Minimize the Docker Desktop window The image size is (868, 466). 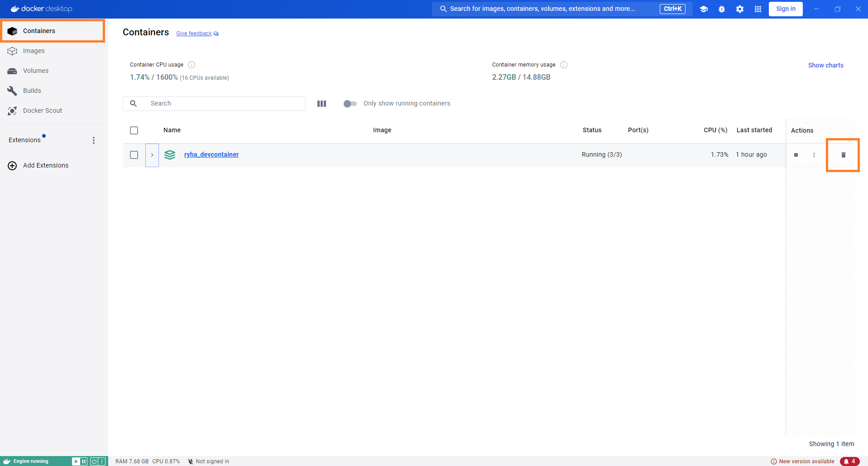(x=816, y=9)
